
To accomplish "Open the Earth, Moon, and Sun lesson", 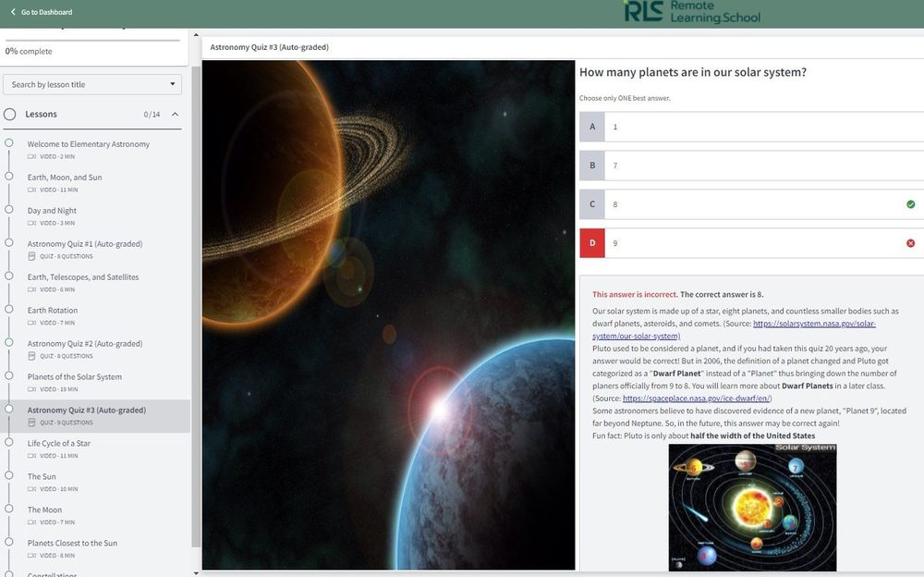I will 65,177.
